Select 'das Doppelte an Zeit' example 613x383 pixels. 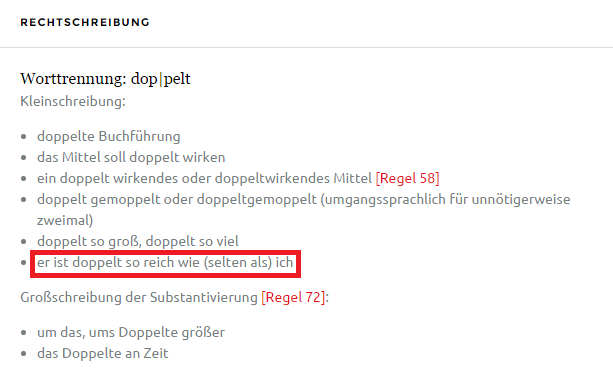(102, 354)
